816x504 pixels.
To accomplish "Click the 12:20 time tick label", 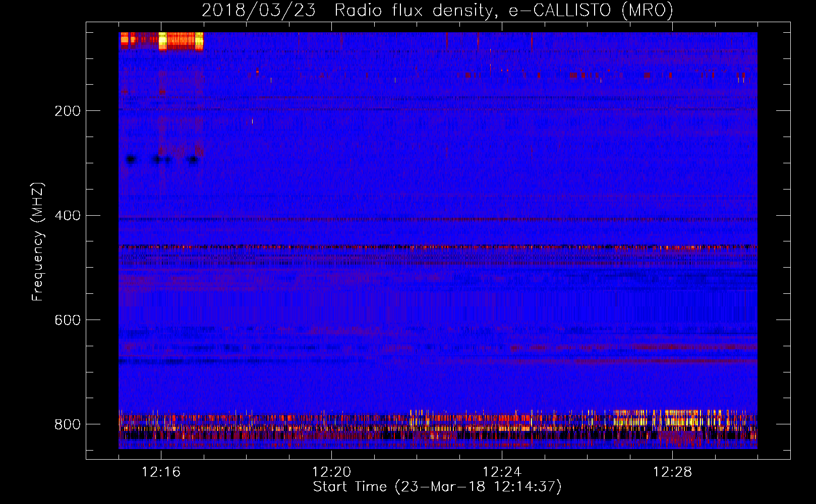I will point(331,472).
